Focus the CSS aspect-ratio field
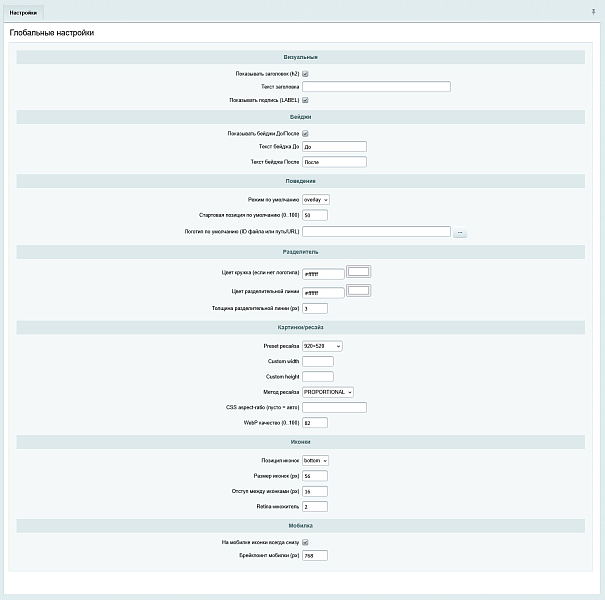The image size is (605, 600). pyautogui.click(x=334, y=408)
